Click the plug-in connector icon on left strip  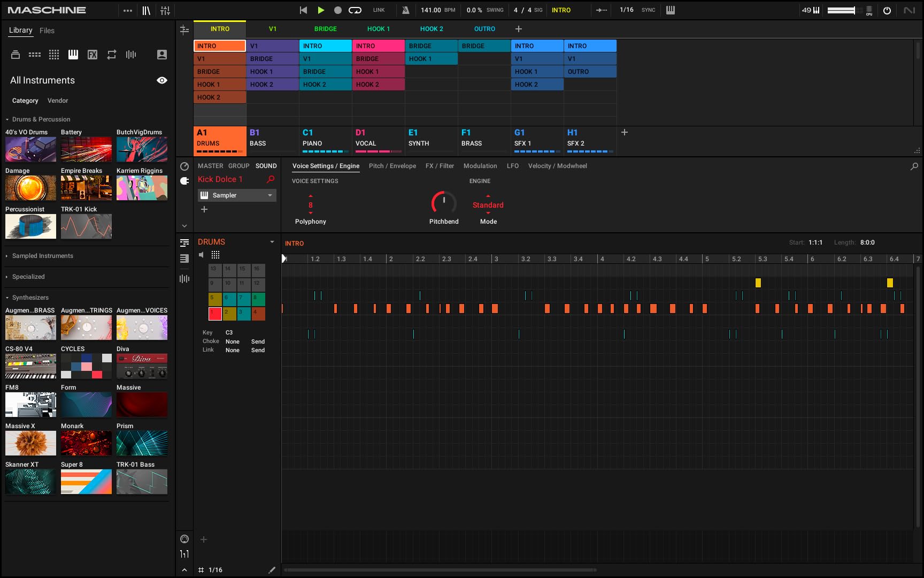coord(184,180)
